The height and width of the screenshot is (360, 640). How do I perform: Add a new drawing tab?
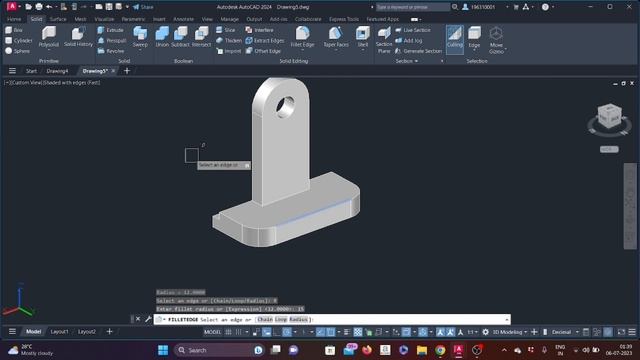tap(127, 71)
